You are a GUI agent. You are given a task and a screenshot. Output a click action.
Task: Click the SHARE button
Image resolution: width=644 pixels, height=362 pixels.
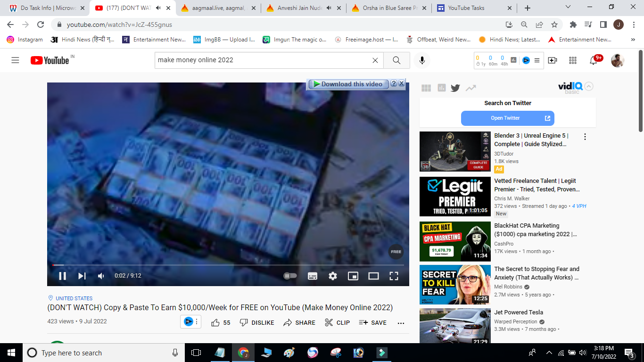tap(299, 322)
